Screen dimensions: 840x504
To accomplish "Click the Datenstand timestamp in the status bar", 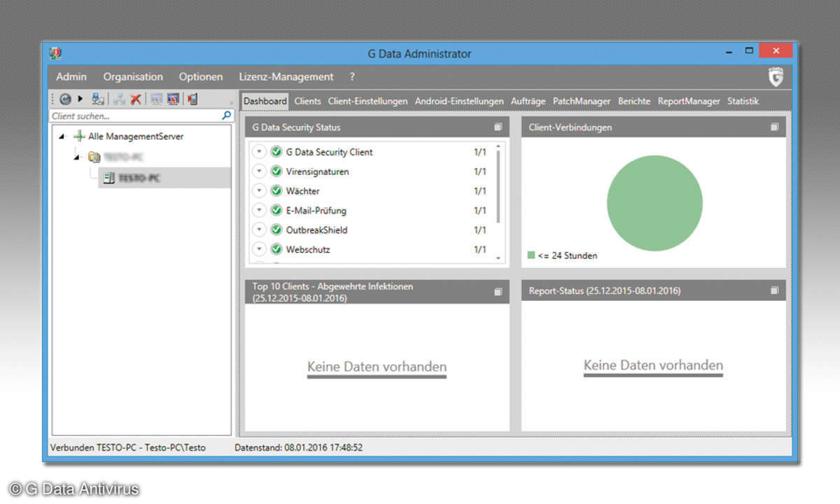I will click(299, 447).
